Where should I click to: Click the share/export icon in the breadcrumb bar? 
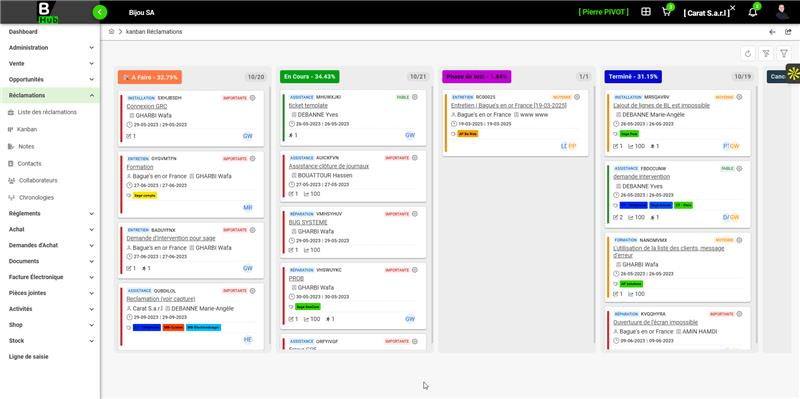point(788,32)
